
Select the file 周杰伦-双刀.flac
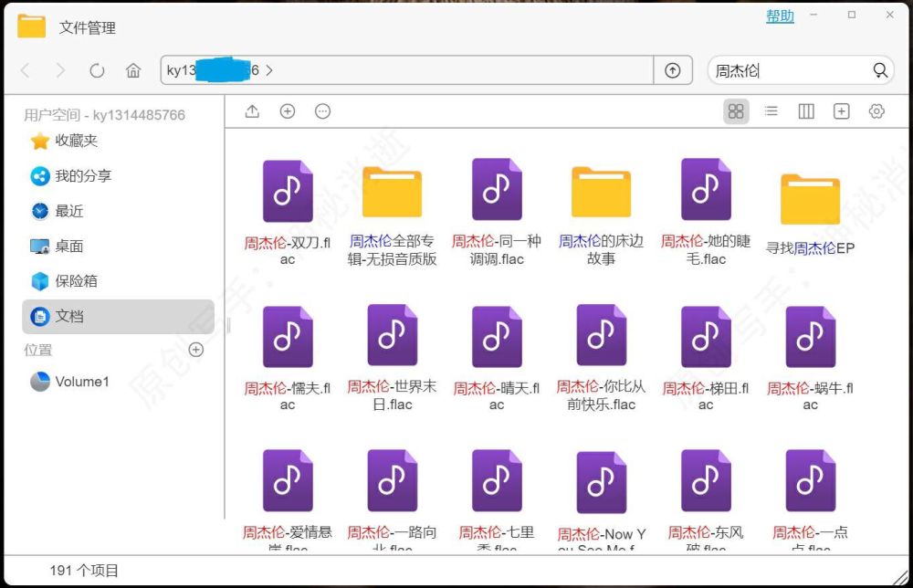tap(288, 213)
